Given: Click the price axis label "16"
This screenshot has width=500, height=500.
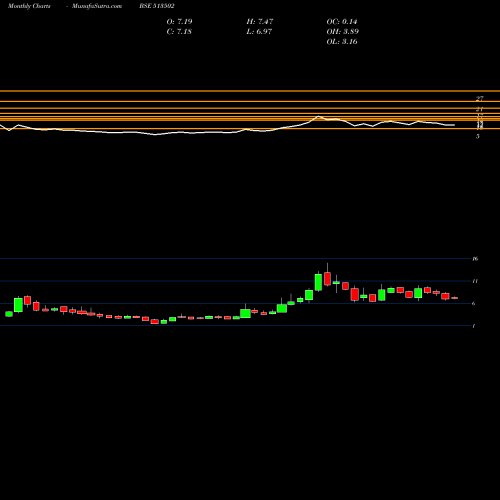Looking at the screenshot, I should pyautogui.click(x=475, y=259).
